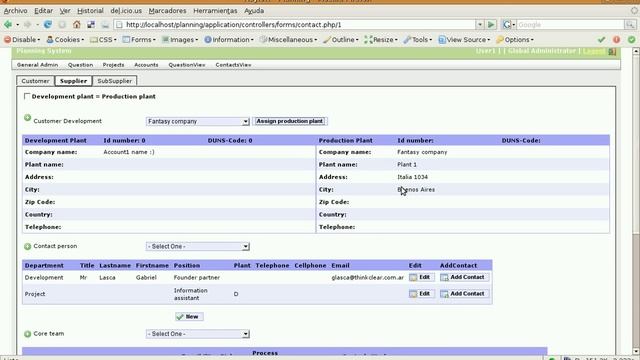Reload the page with the refresh icon

tap(48, 24)
